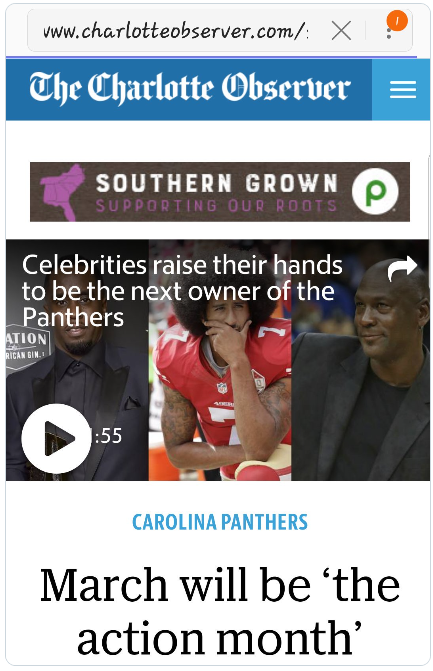Tap the orange notification badge on the browser menu
Viewport: 433px width, 671px height.
(397, 21)
